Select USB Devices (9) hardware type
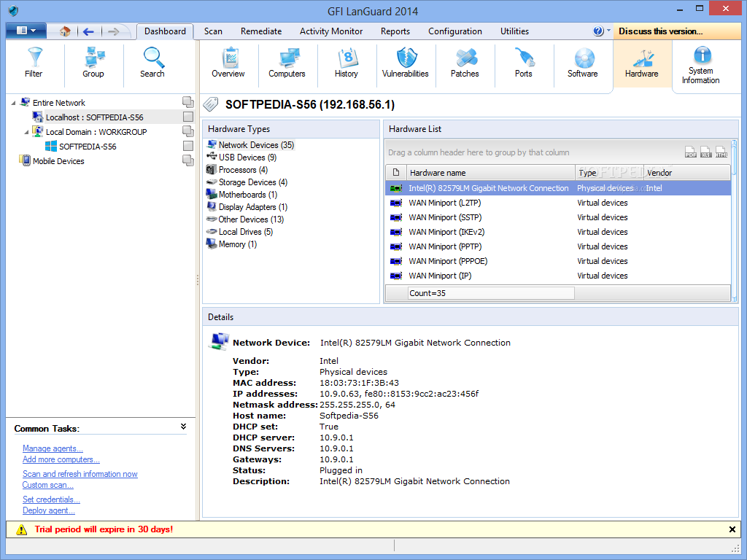This screenshot has width=747, height=560. [x=241, y=157]
